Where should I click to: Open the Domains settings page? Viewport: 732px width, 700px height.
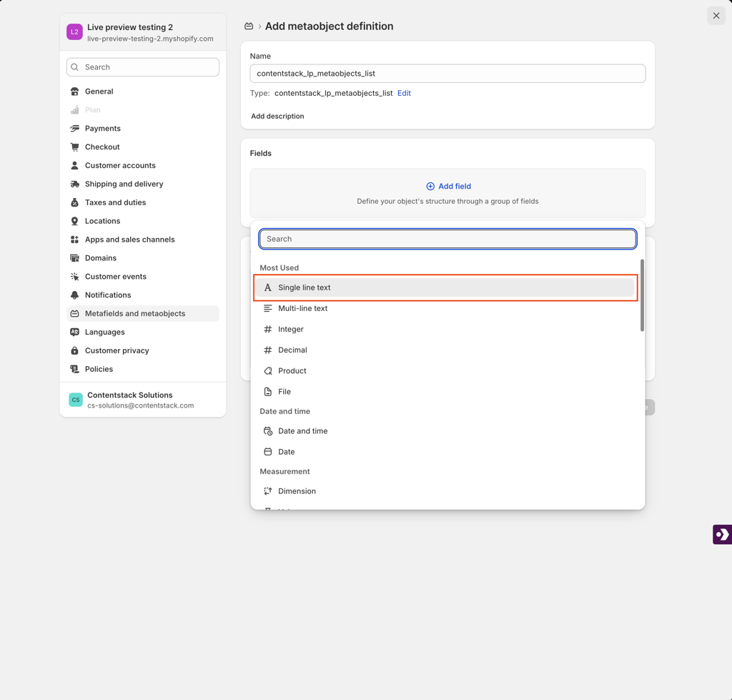coord(100,258)
